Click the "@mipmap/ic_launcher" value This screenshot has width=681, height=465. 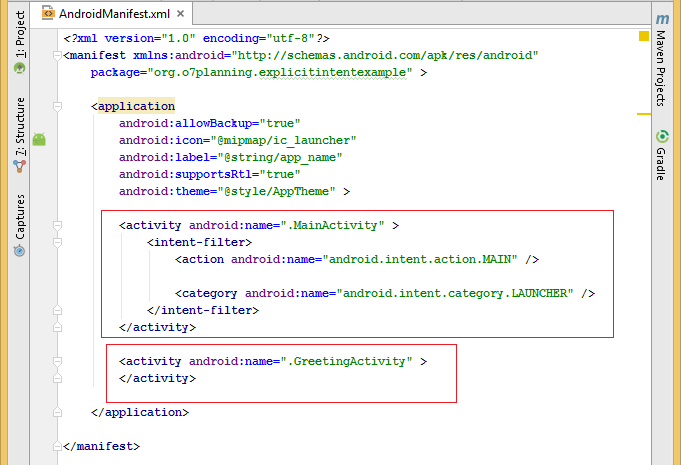point(283,140)
